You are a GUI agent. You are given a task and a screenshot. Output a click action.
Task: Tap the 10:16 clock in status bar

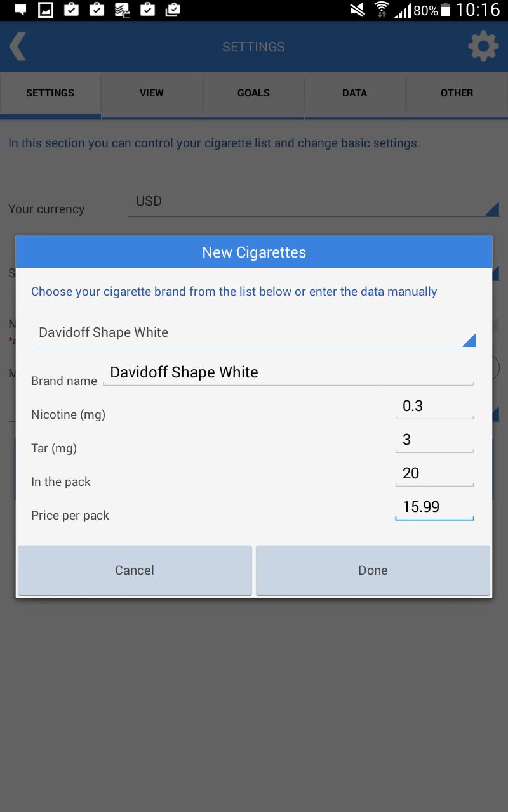tap(478, 10)
